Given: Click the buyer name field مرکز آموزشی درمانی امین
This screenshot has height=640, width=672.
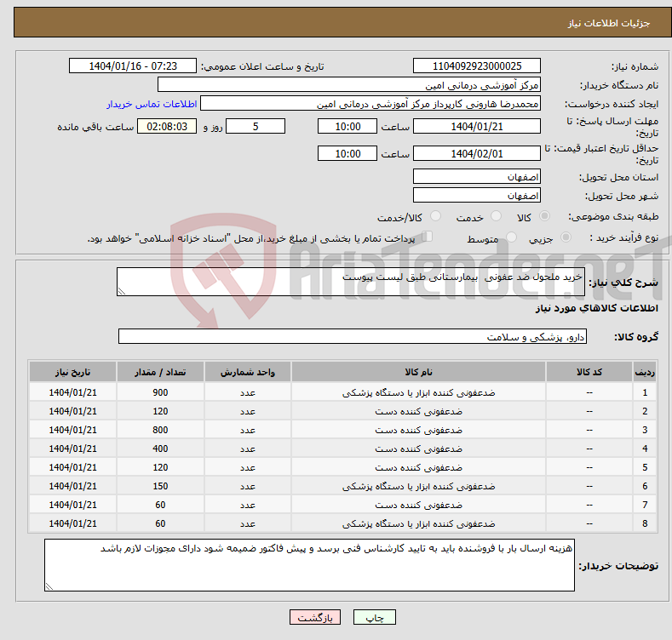Looking at the screenshot, I should (349, 85).
